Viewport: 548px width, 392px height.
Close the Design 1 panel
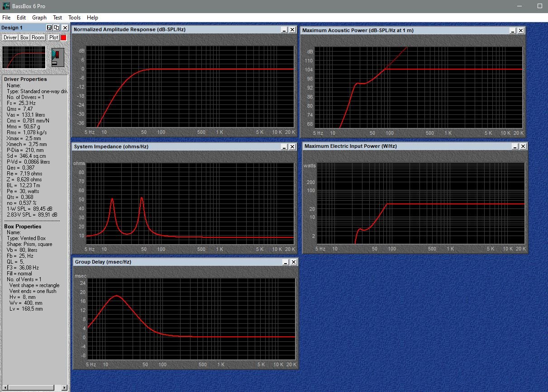(65, 28)
